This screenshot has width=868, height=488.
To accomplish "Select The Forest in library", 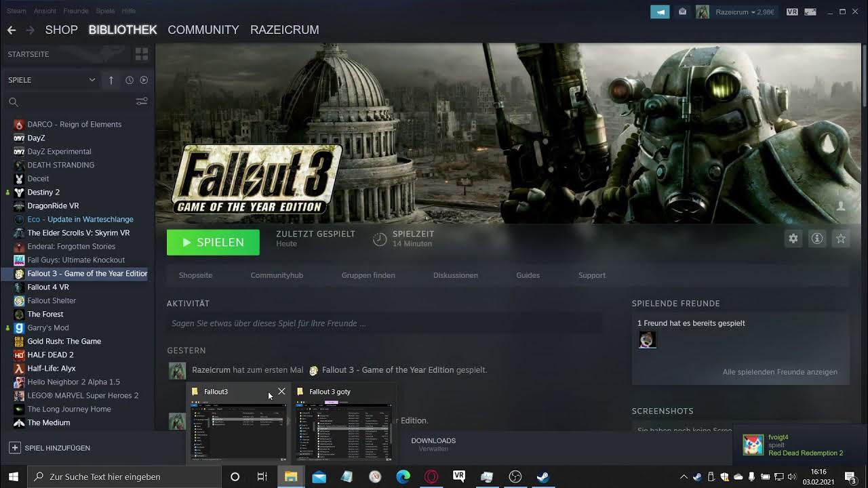I will [x=45, y=314].
